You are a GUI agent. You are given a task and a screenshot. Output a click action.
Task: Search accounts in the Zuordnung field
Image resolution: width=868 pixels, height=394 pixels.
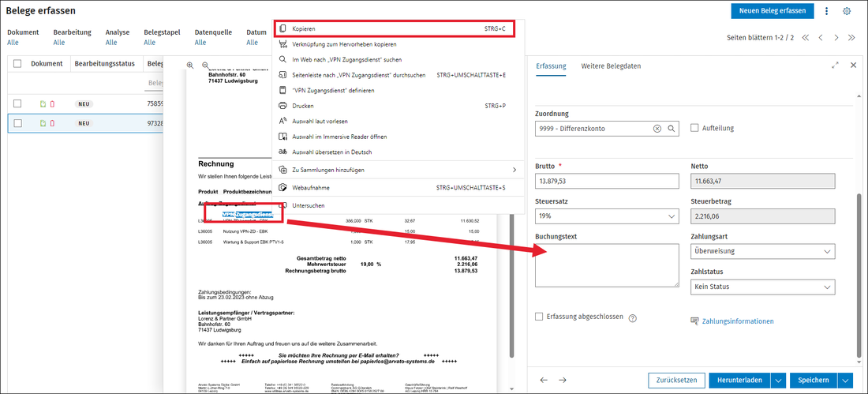[x=671, y=129]
